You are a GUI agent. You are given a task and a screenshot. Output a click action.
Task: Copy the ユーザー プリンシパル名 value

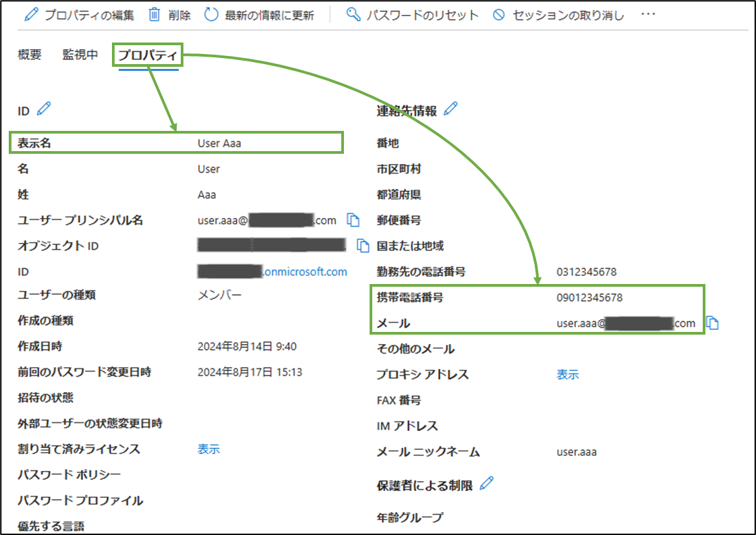[353, 220]
